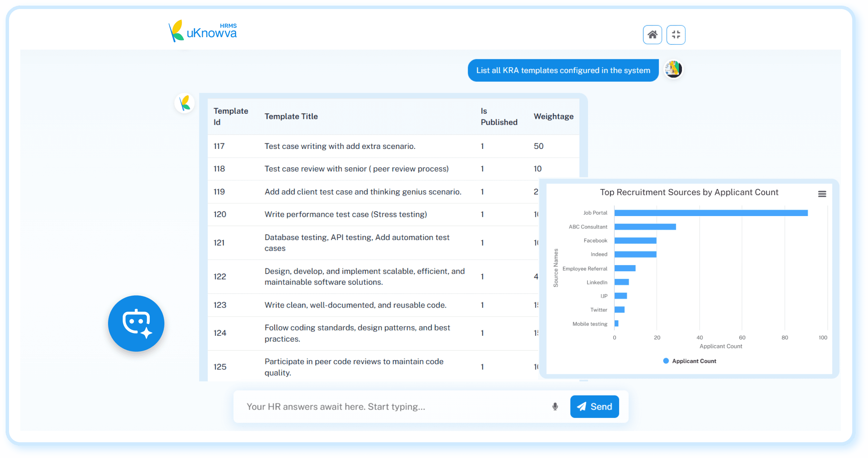Open the AI chatbot assistant button
Image resolution: width=868 pixels, height=458 pixels.
(x=136, y=323)
